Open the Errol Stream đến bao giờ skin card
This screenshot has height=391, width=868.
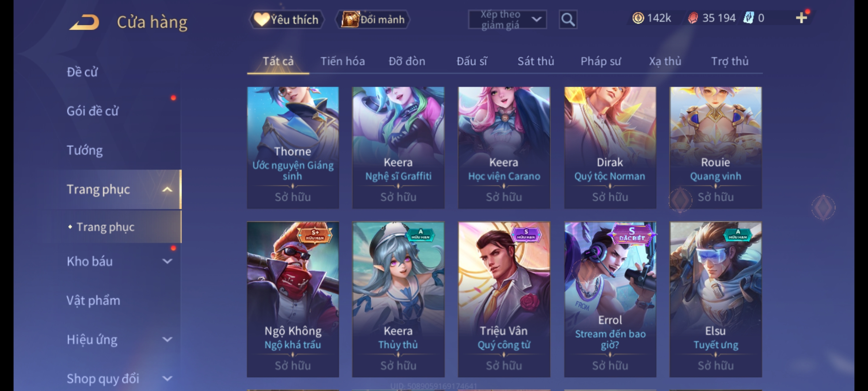pos(610,299)
